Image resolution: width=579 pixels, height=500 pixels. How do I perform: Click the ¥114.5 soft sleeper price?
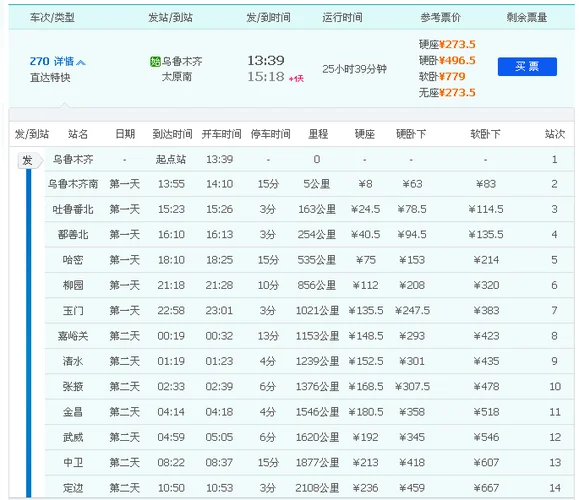(486, 209)
